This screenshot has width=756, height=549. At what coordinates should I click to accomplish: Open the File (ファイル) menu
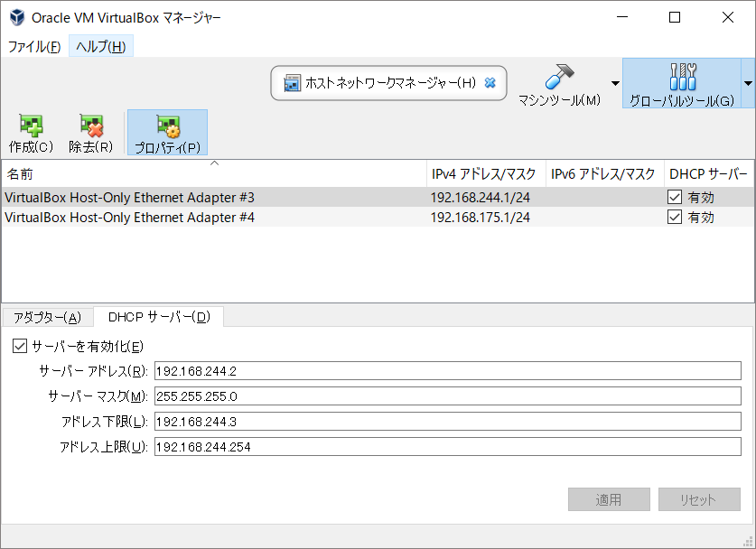point(33,47)
